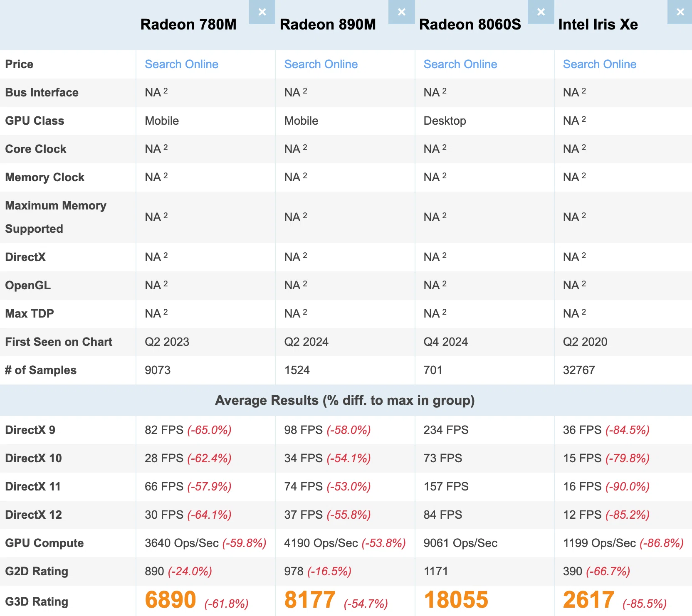
Task: Click the 1199 Ops/Sec GPU Compute result
Action: pyautogui.click(x=599, y=543)
